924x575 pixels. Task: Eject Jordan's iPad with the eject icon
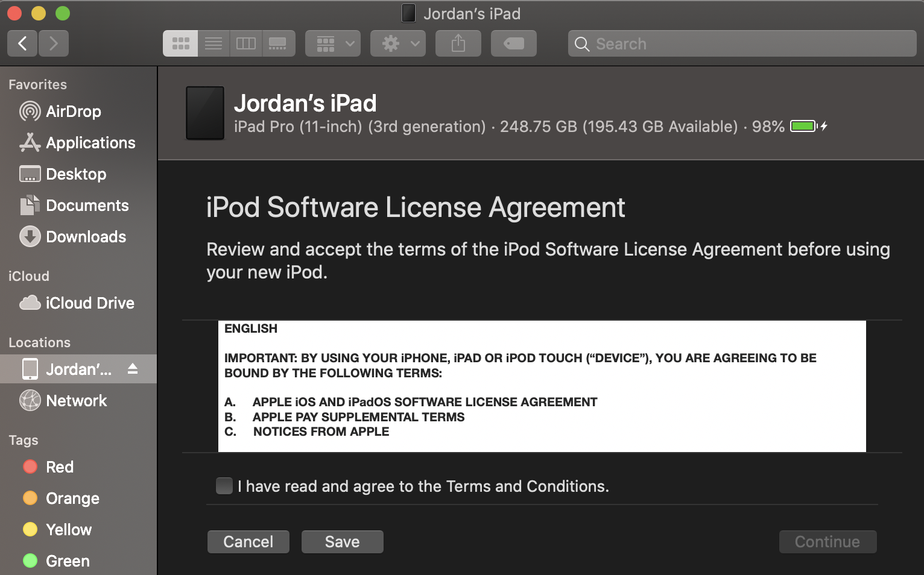(133, 369)
